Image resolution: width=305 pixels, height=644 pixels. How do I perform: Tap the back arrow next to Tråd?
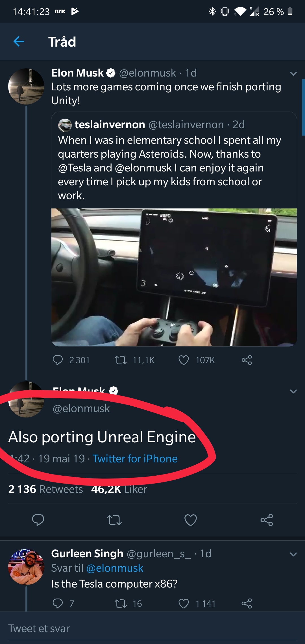click(19, 42)
